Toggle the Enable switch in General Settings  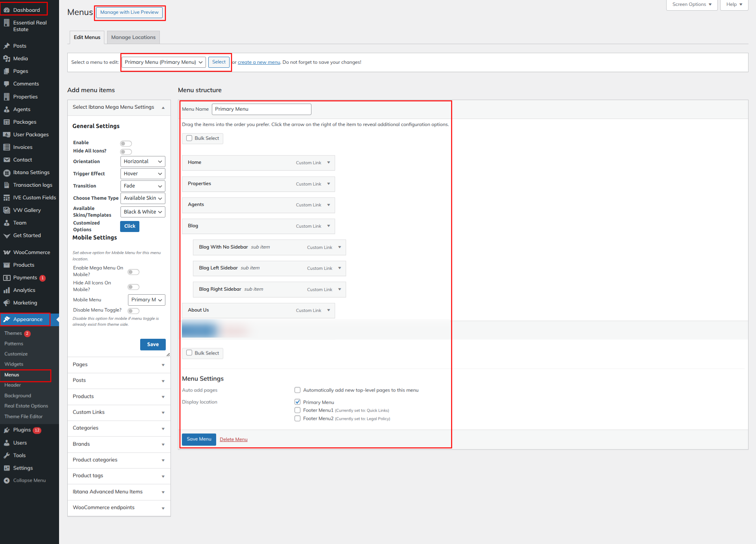click(126, 143)
